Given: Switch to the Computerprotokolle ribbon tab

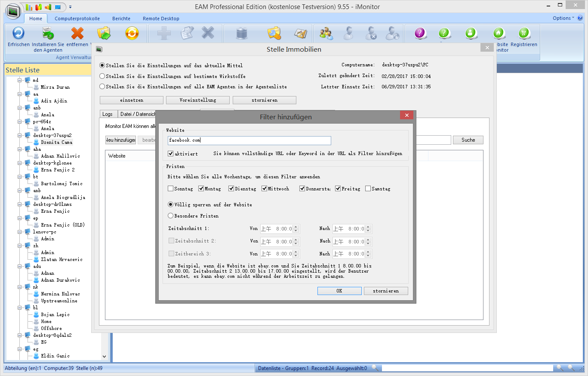Looking at the screenshot, I should 77,19.
